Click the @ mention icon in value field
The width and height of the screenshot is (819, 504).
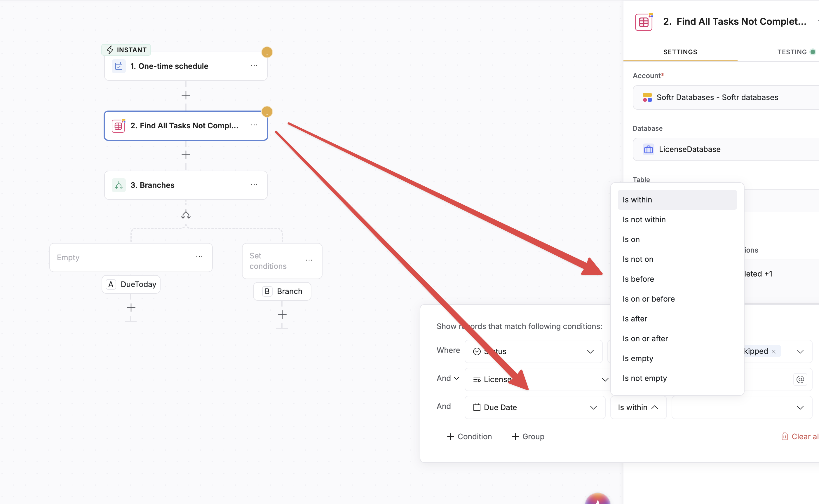(800, 379)
